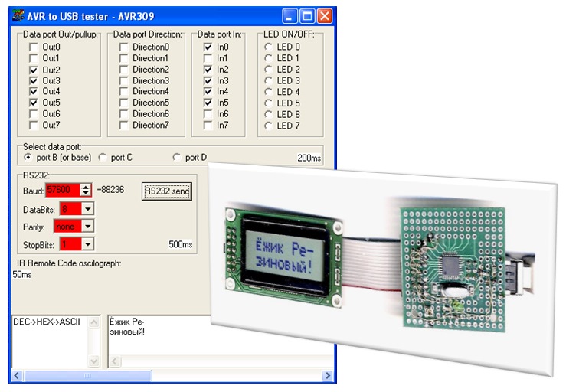This screenshot has height=392, width=566.
Task: Click left arrow of window horizontal scrollbar
Action: coord(17,375)
